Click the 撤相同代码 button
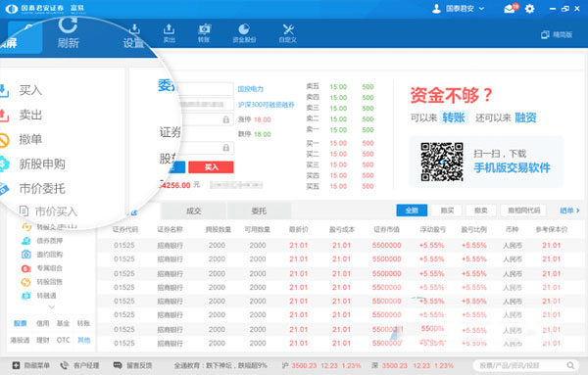Viewport: 588px width, 375px height. coord(523,211)
